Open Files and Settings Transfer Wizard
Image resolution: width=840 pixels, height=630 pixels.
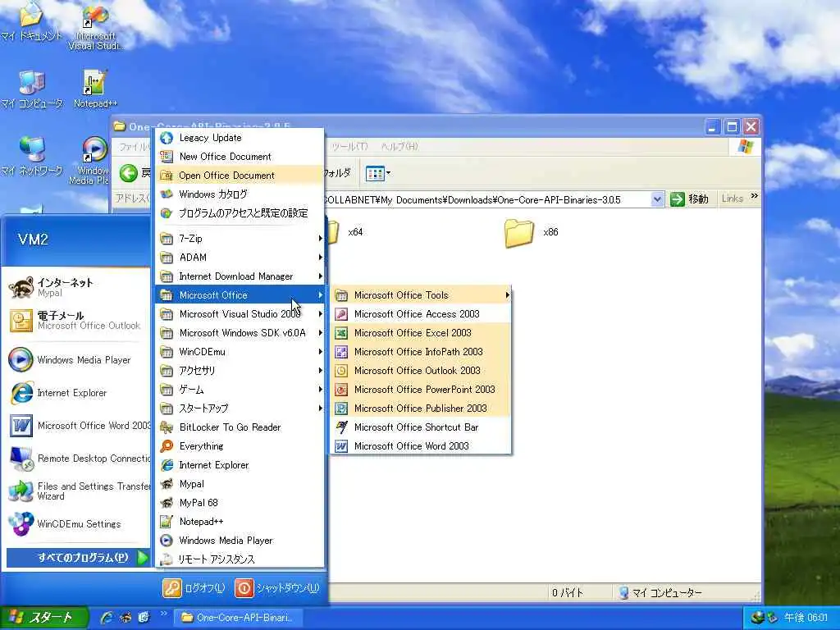coord(78,491)
